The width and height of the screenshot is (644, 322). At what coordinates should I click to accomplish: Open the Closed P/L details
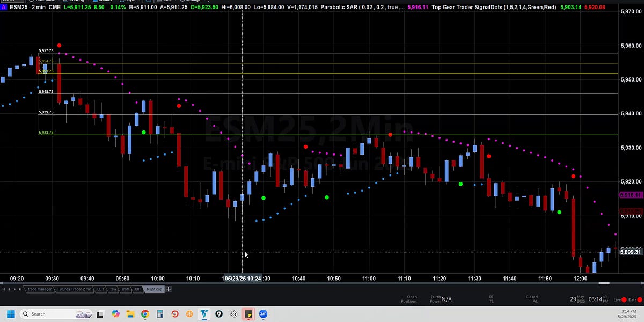(x=531, y=299)
